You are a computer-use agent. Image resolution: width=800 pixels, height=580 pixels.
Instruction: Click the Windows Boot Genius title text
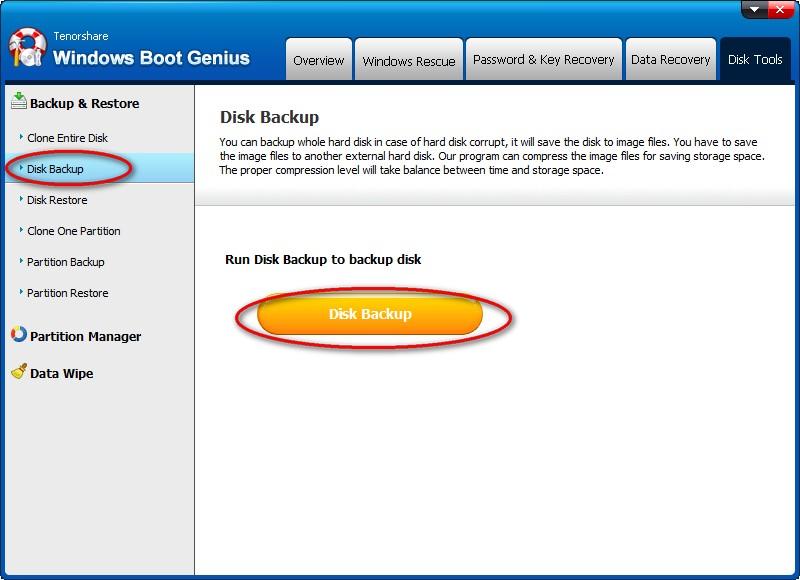[151, 58]
